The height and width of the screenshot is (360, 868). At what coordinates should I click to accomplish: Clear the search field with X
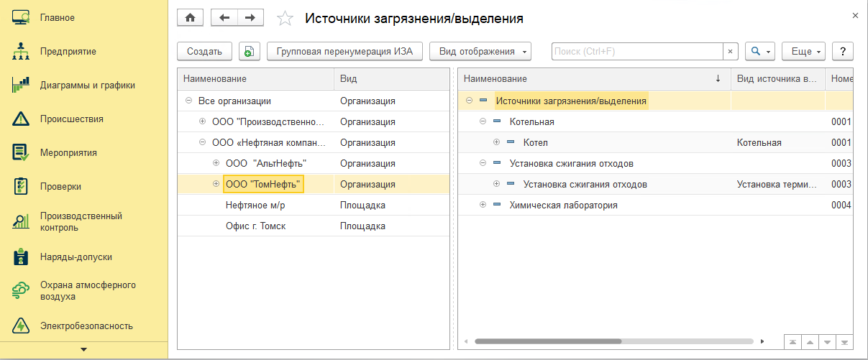[x=730, y=52]
